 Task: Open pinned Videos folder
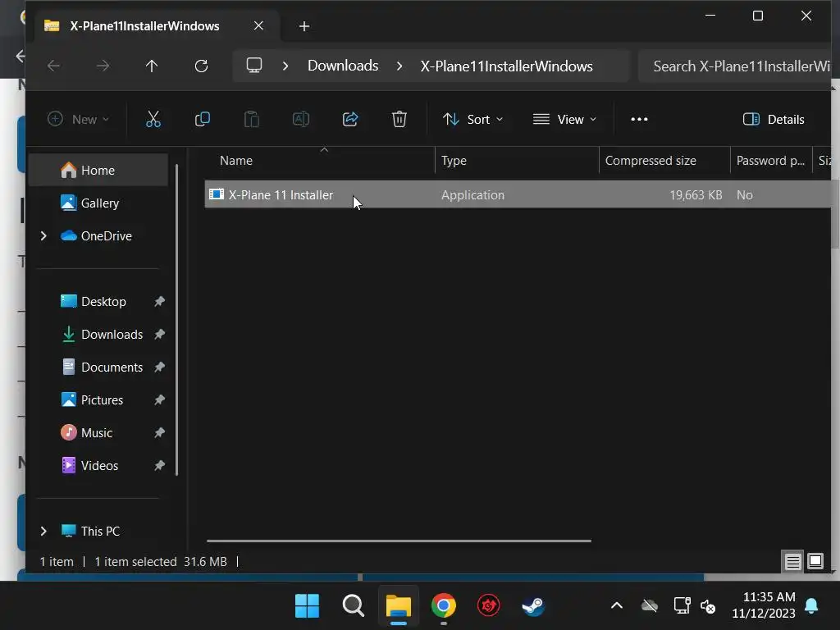click(99, 465)
